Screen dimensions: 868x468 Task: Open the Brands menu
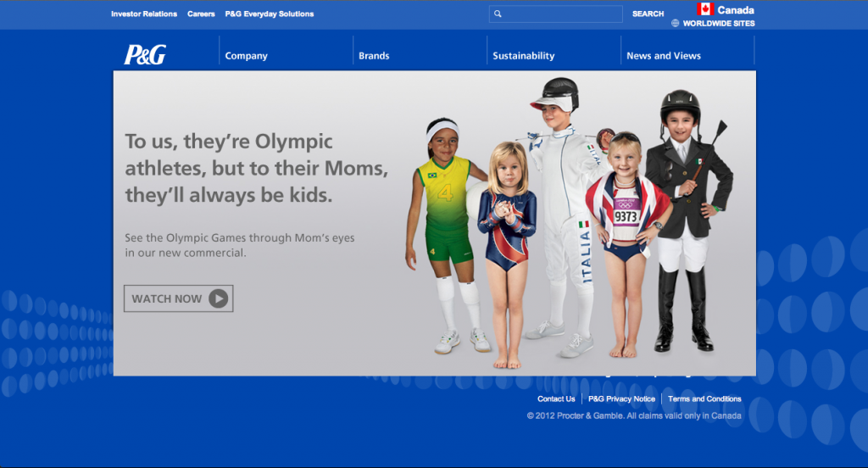pos(374,55)
